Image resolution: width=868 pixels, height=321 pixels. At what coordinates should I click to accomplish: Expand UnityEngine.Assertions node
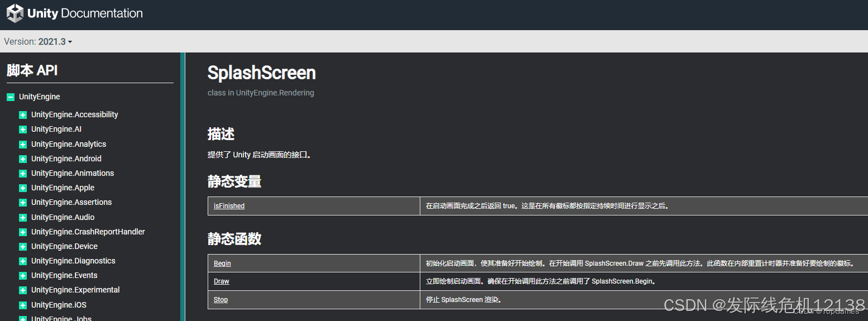(23, 203)
